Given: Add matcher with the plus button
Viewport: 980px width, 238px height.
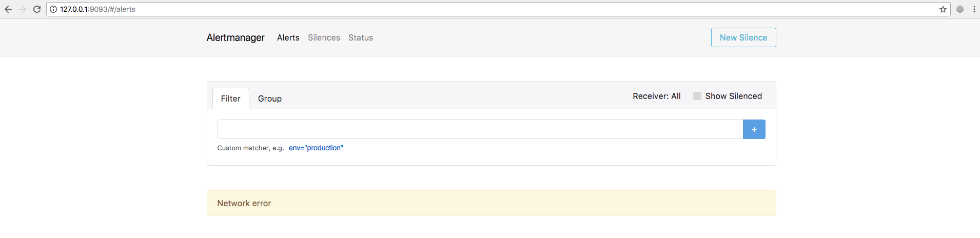Looking at the screenshot, I should [x=754, y=129].
